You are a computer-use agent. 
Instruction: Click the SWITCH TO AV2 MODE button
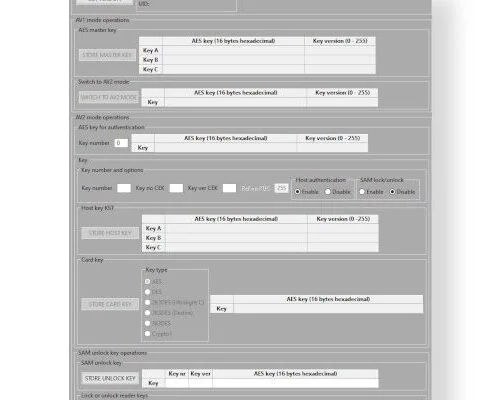(109, 97)
